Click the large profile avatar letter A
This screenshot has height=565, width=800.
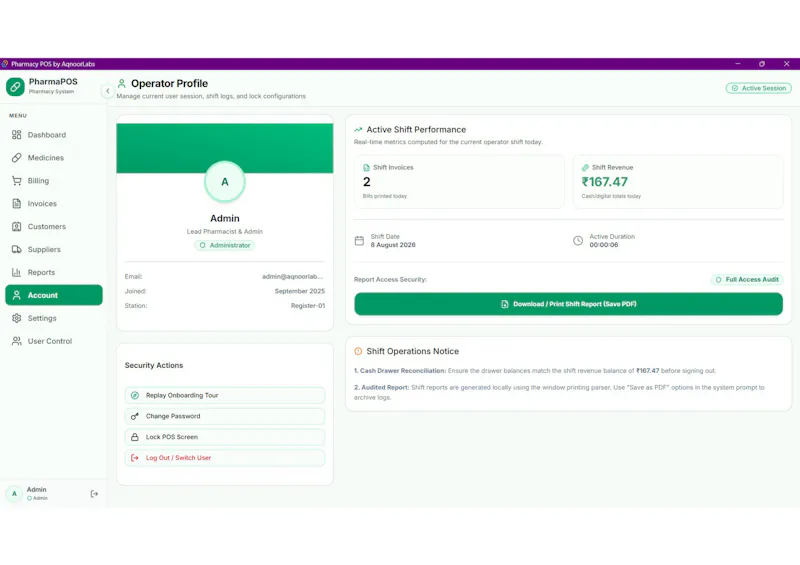coord(225,182)
